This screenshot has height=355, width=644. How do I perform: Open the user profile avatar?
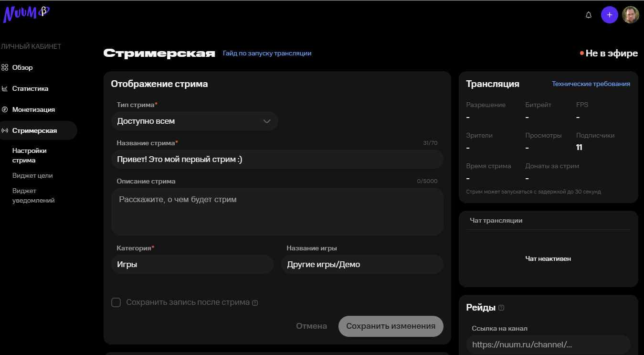(x=630, y=15)
